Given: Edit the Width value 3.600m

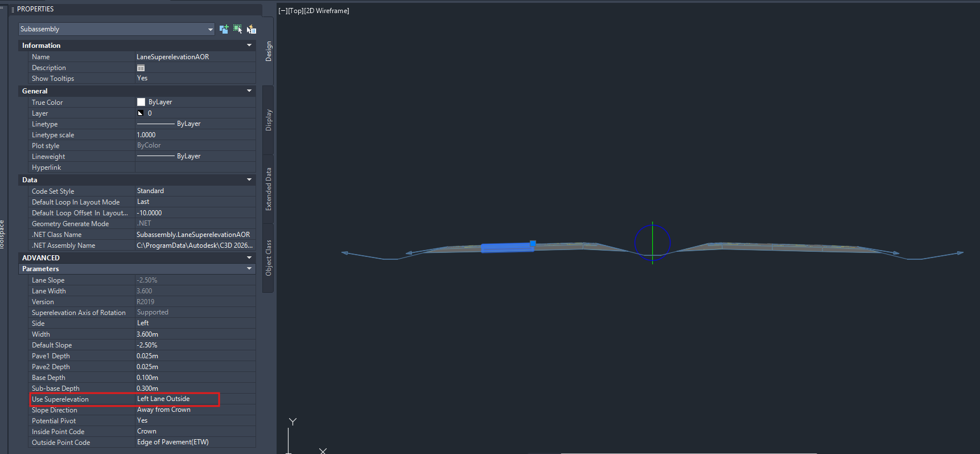Looking at the screenshot, I should point(195,334).
